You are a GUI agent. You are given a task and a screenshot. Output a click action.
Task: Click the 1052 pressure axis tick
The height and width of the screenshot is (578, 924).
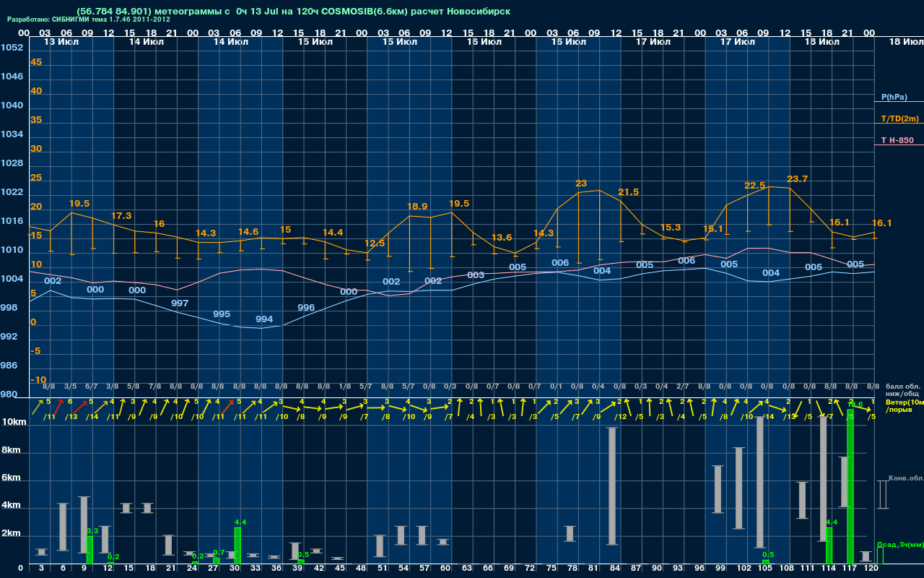[x=12, y=48]
